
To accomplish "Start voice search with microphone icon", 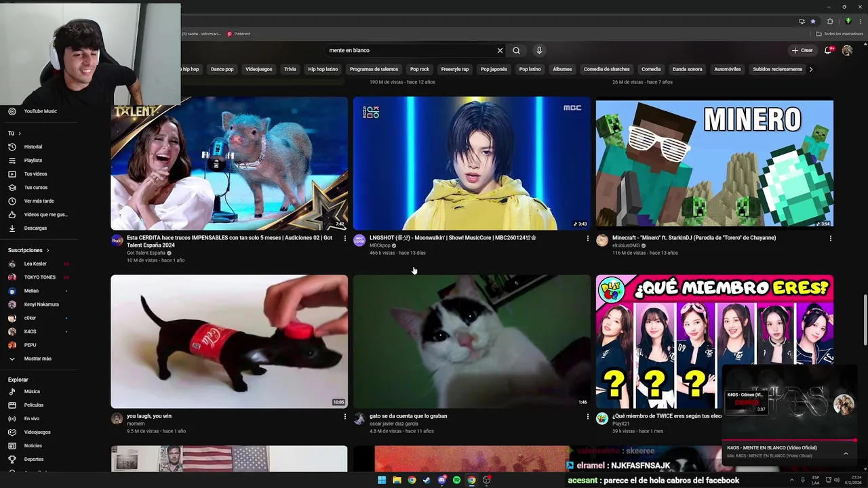I will [539, 50].
